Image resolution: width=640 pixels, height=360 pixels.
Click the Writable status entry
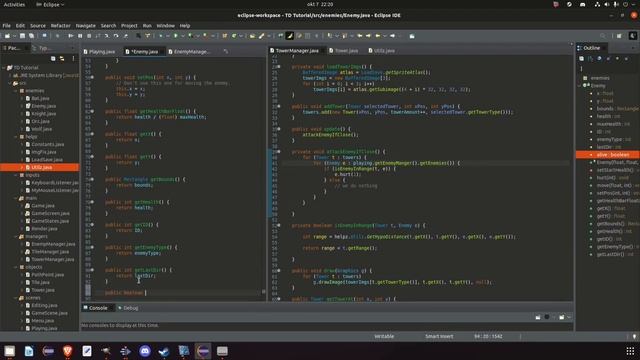[384, 336]
